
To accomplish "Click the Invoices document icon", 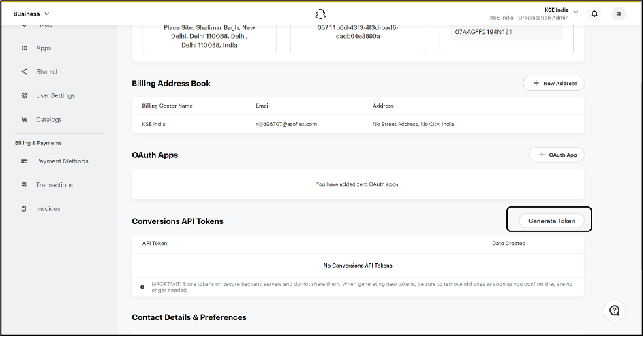I will (x=25, y=209).
